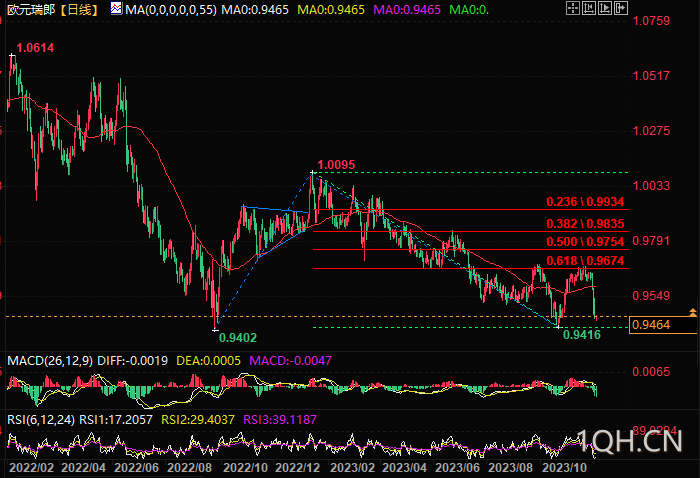
Task: Jump to 2023/02 on the time axis
Action: coord(353,468)
